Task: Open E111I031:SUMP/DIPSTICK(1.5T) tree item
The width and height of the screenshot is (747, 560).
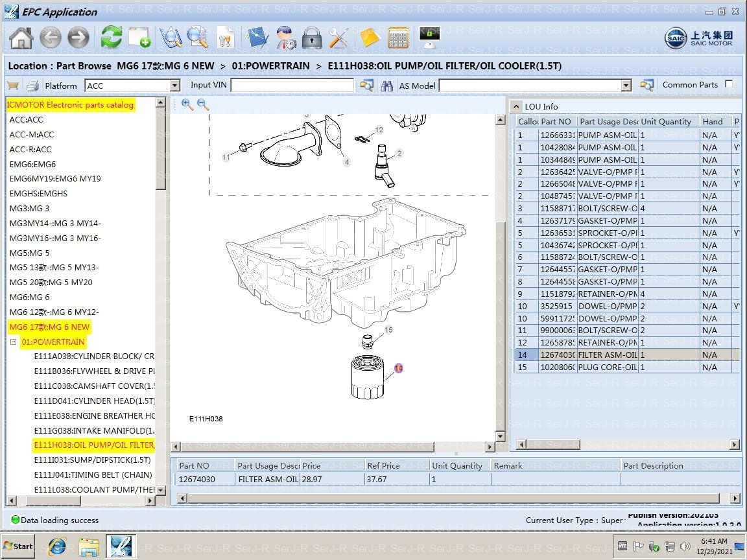Action: (x=93, y=460)
